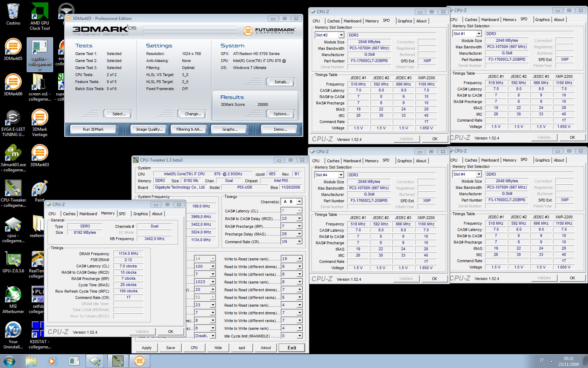Click Exit in CPU-Tweaker
This screenshot has height=368, width=588.
(x=292, y=348)
